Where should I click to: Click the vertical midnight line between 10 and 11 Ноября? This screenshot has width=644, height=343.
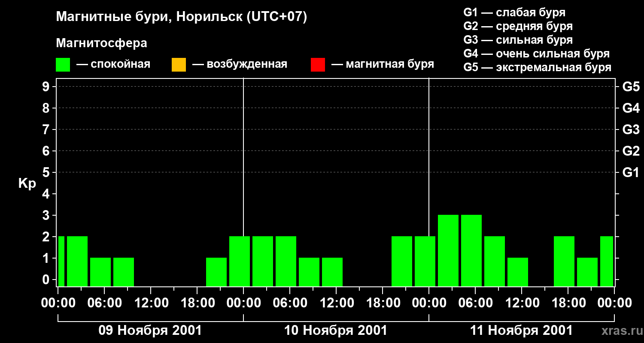click(429, 156)
